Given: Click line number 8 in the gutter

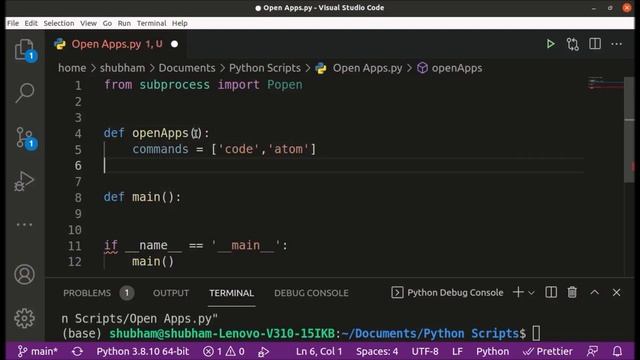Looking at the screenshot, I should (x=78, y=198).
